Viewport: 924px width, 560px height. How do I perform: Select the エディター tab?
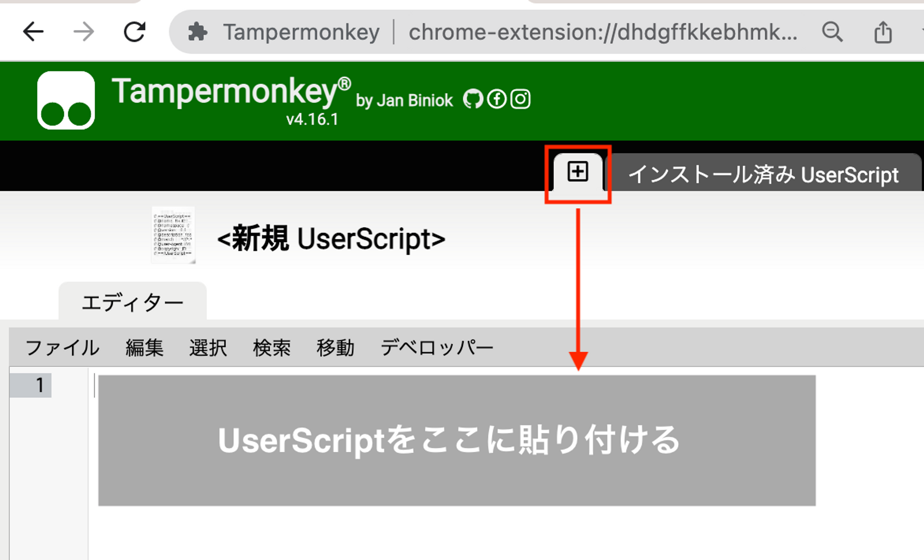(x=133, y=303)
